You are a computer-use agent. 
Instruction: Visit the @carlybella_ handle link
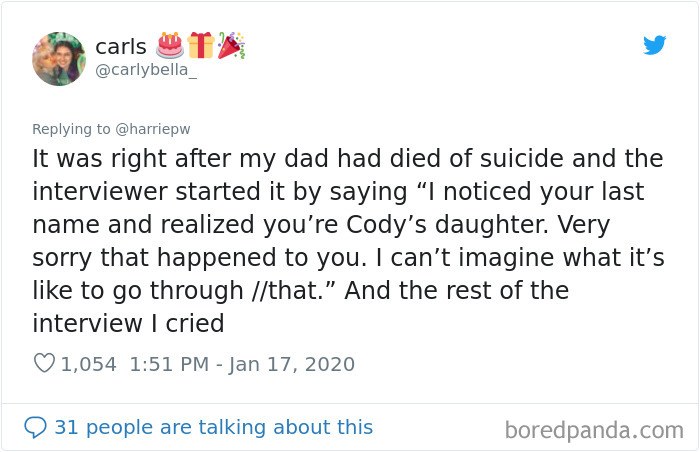[146, 69]
